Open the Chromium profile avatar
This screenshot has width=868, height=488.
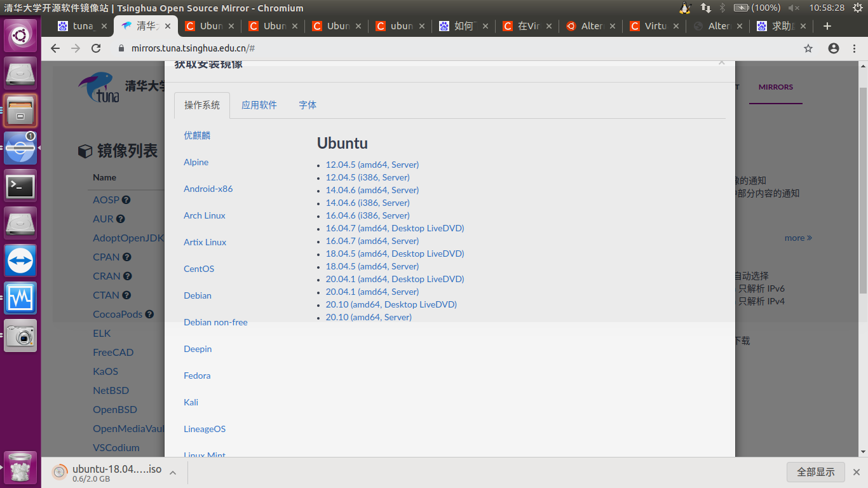(x=834, y=48)
